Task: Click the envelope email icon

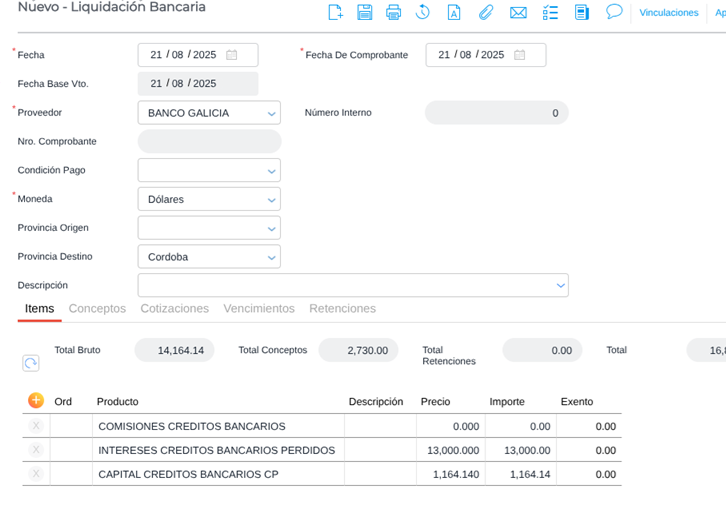Action: click(x=518, y=12)
